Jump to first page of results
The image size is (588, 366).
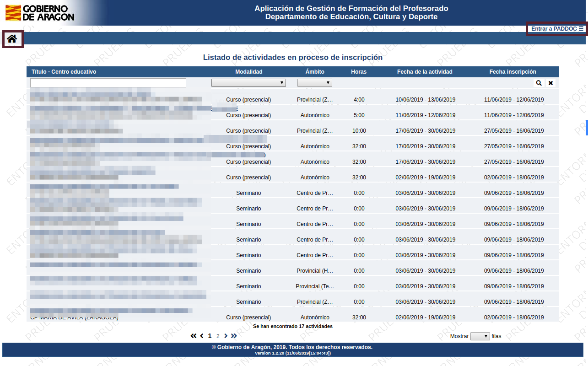point(194,336)
